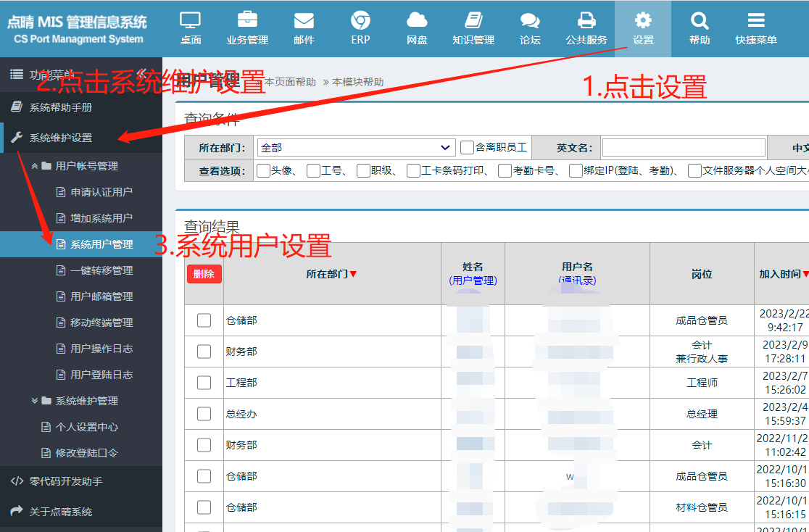Open the 本模块帮助 link
This screenshot has width=809, height=532.
click(357, 83)
